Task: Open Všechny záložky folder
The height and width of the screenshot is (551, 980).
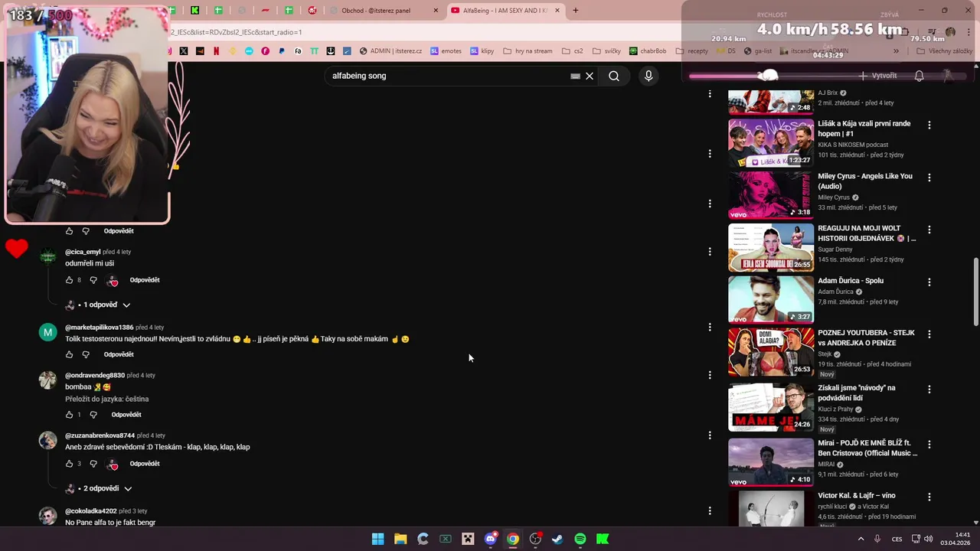Action: click(x=944, y=51)
